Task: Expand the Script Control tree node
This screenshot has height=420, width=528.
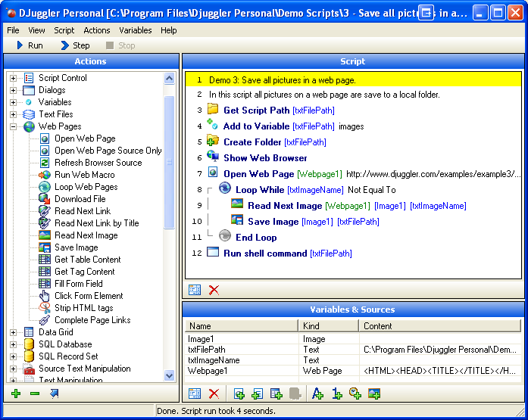Action: [13, 79]
